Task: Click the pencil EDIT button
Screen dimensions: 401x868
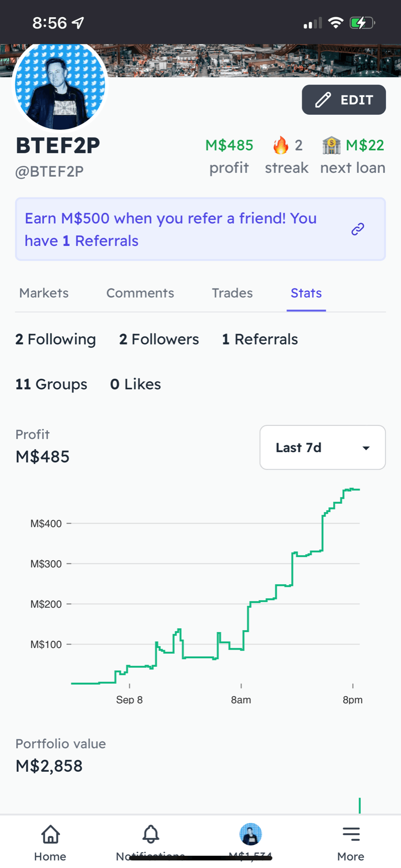Action: (x=344, y=99)
